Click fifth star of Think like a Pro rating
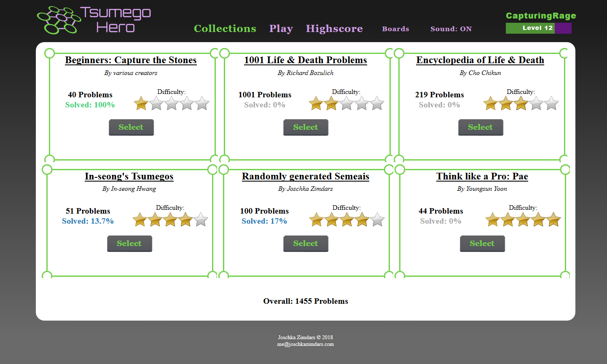This screenshot has width=607, height=364. pos(553,219)
